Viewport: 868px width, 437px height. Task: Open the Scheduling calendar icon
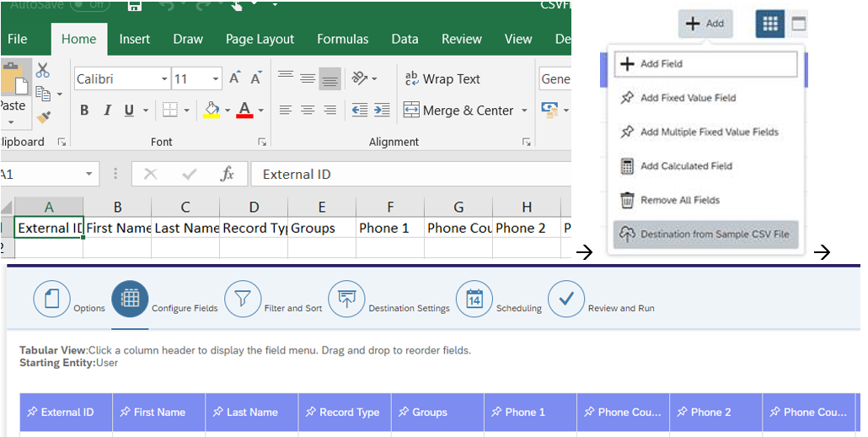(x=474, y=299)
